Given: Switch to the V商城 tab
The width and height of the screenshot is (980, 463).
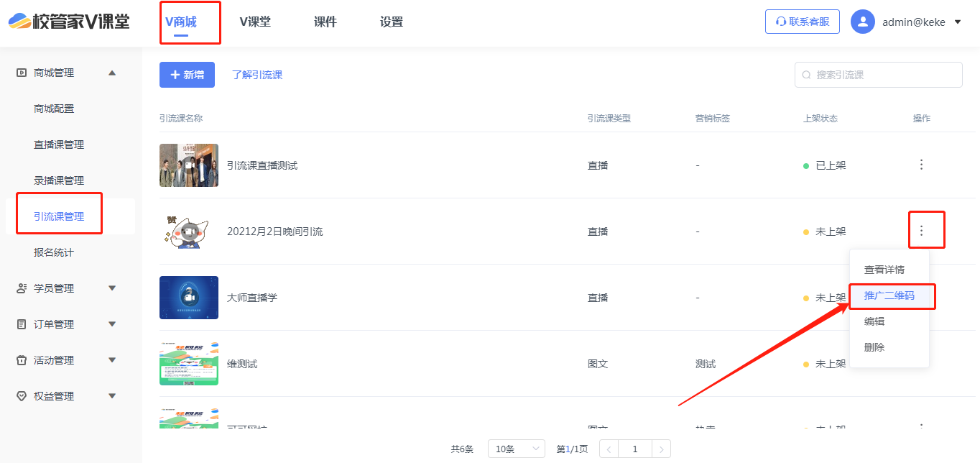Looking at the screenshot, I should (181, 22).
